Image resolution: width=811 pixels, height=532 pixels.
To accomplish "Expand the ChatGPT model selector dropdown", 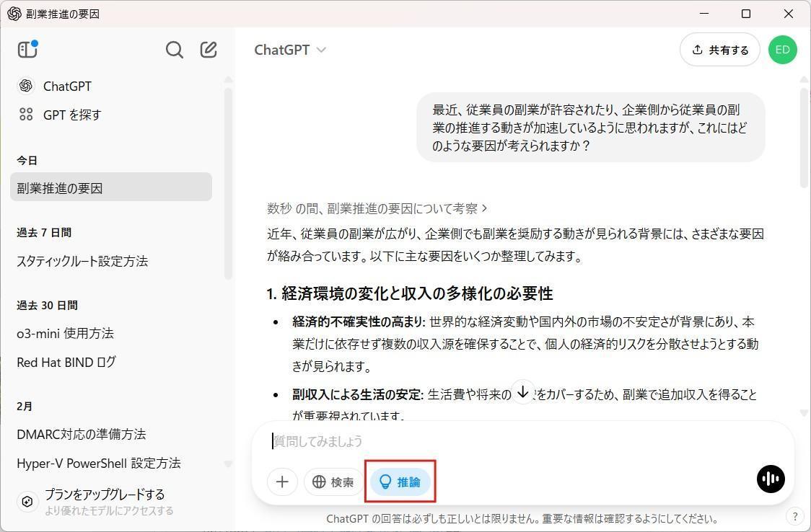I will click(290, 50).
